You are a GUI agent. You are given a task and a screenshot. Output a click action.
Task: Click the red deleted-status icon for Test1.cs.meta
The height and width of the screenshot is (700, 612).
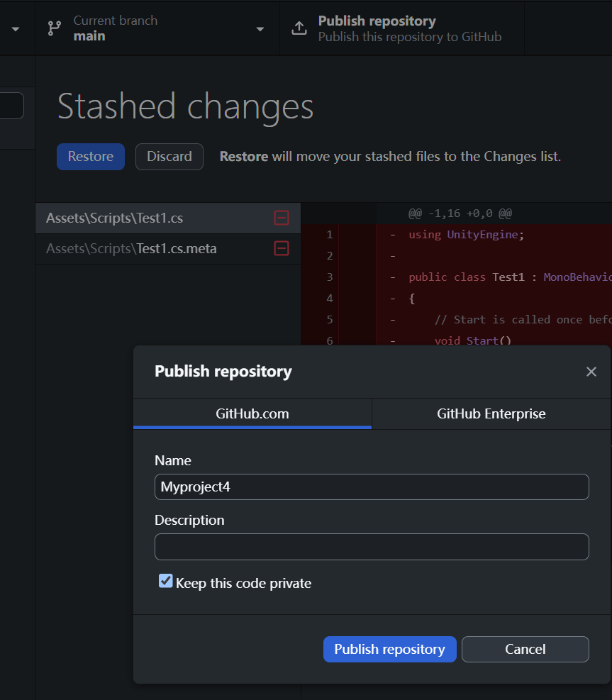click(282, 248)
